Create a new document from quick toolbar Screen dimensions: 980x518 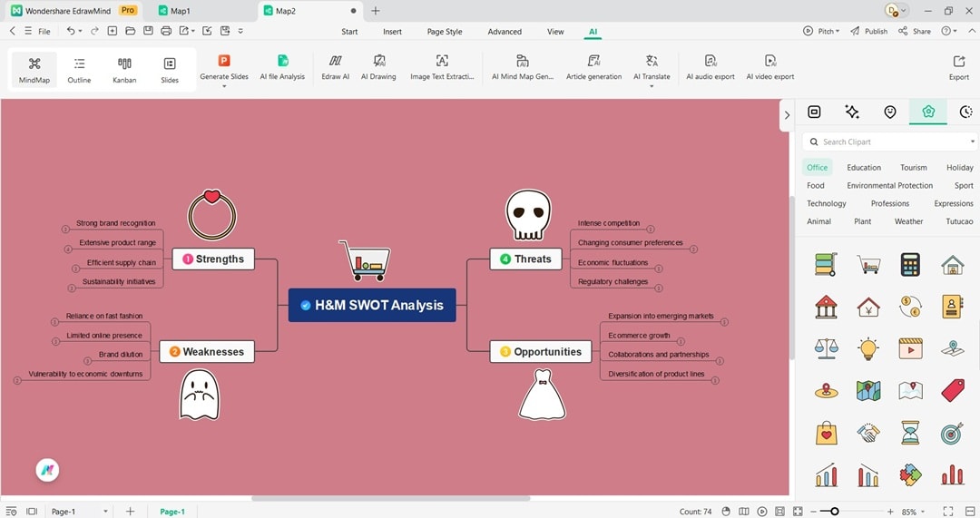[x=113, y=31]
